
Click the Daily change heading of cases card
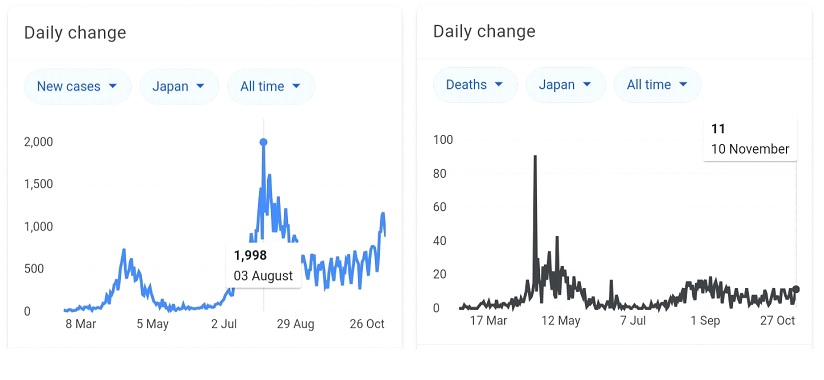click(75, 33)
